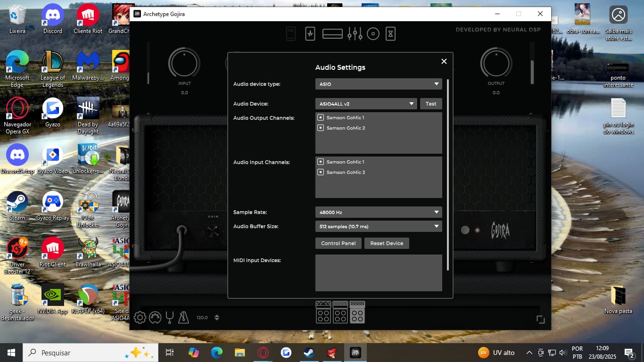Open the notification center icon

click(629, 353)
